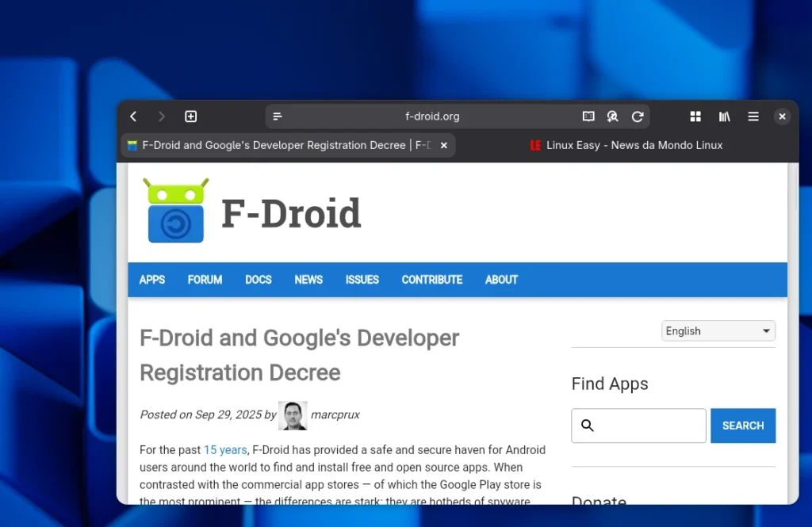Expand the language selector arrow
This screenshot has height=527, width=812.
click(x=766, y=330)
